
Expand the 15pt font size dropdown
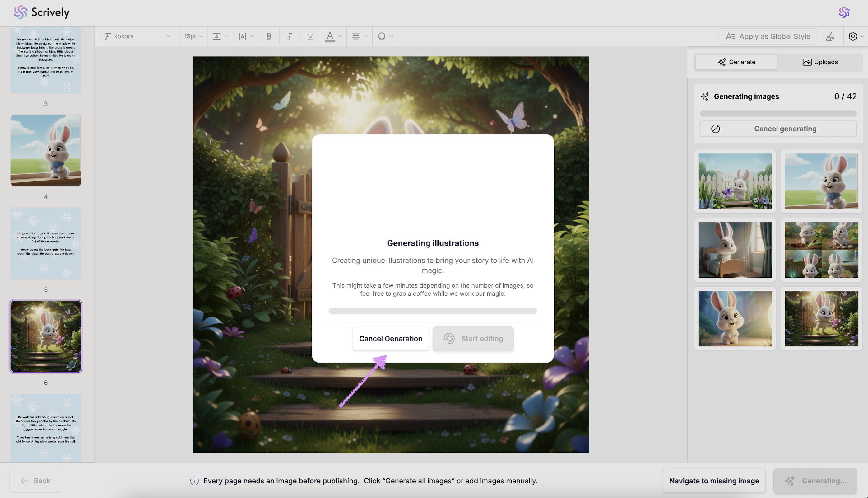[193, 36]
